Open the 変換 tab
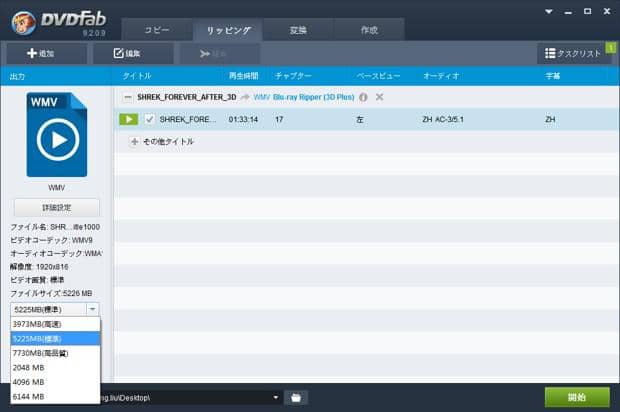This screenshot has height=412, width=620. 298,30
